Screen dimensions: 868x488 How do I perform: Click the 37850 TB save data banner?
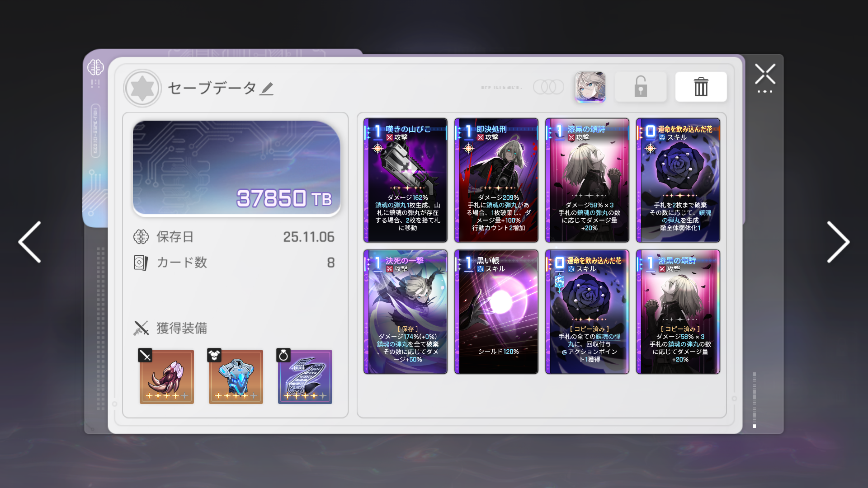(236, 169)
